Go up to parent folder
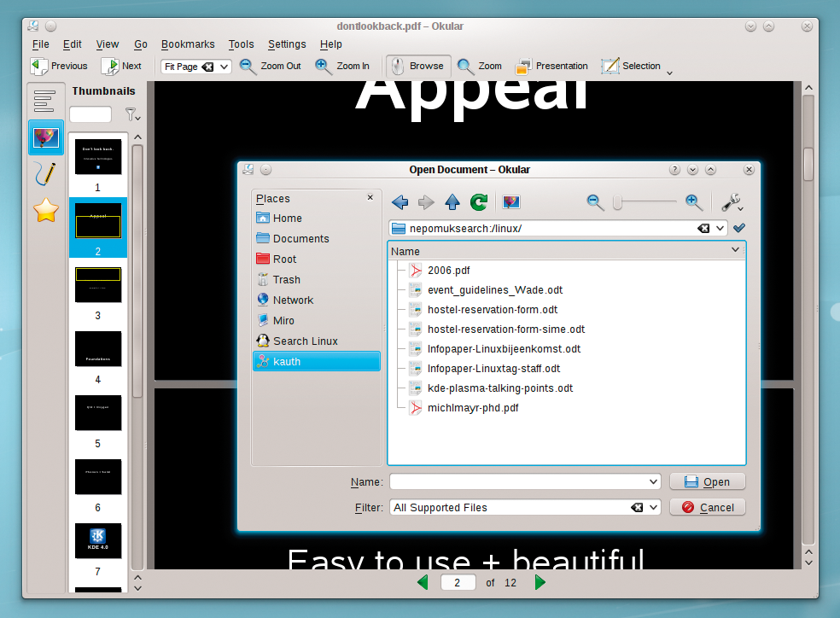Viewport: 840px width, 618px height. tap(452, 202)
